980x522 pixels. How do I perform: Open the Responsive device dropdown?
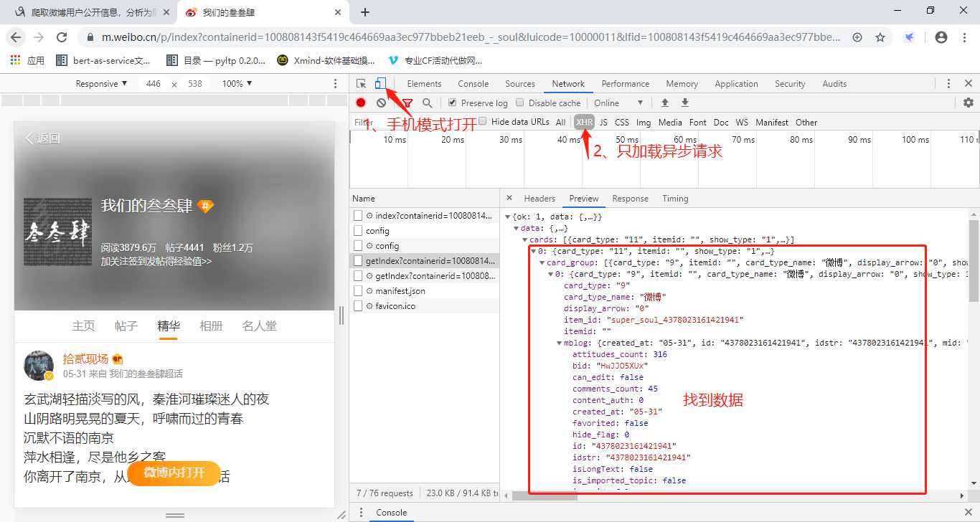pyautogui.click(x=101, y=84)
